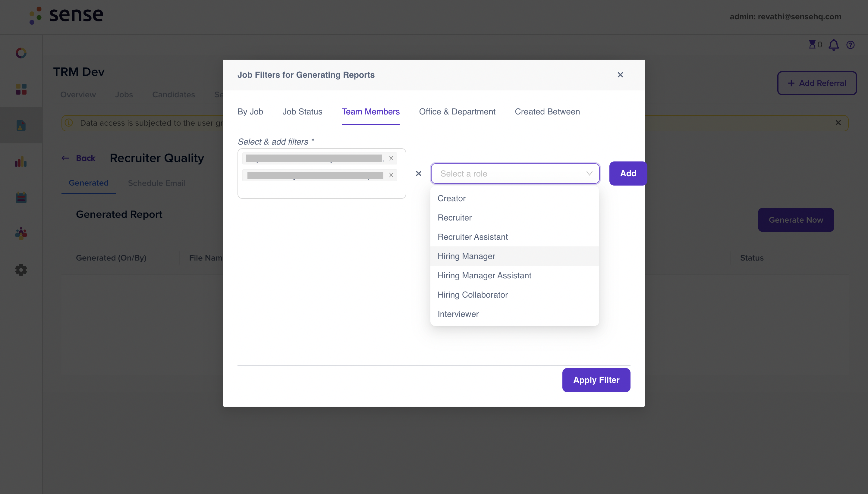
Task: Switch to the Job Status tab
Action: point(302,112)
